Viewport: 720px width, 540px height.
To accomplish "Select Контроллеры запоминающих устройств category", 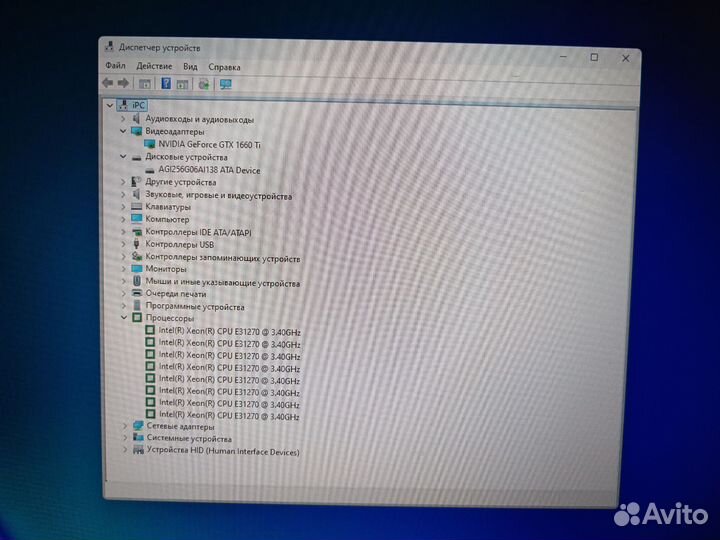I will (x=223, y=258).
